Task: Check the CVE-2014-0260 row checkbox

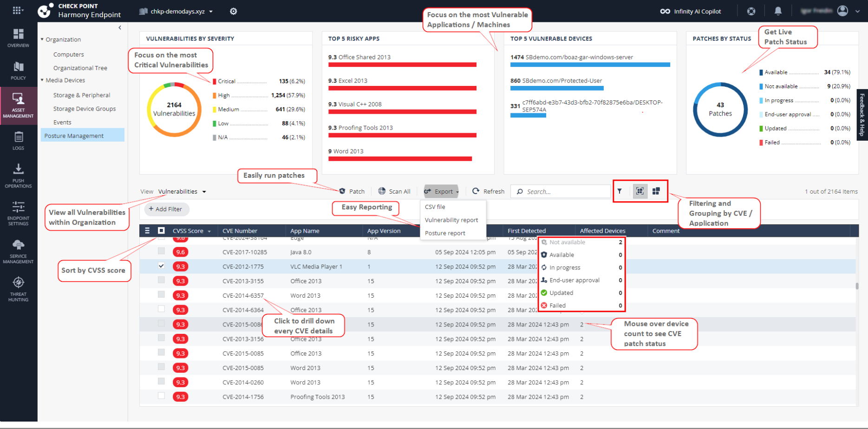Action: (161, 381)
